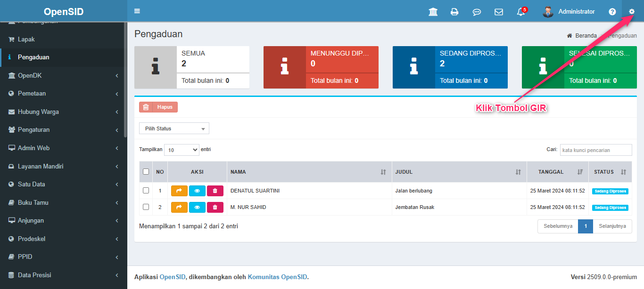Delete M. NUR SAHID complaint with trash icon
Image resolution: width=644 pixels, height=289 pixels.
pos(215,207)
